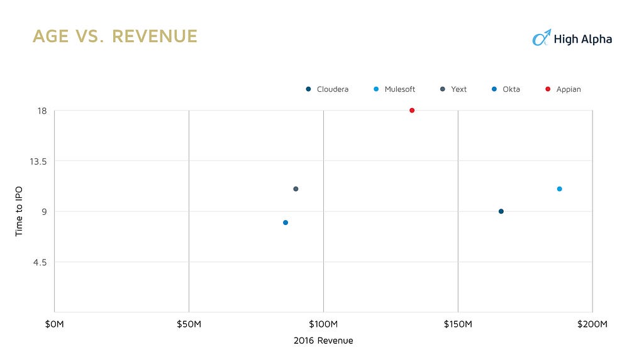The width and height of the screenshot is (644, 362).
Task: Select the Mulesoft light blue data point
Action: [559, 189]
